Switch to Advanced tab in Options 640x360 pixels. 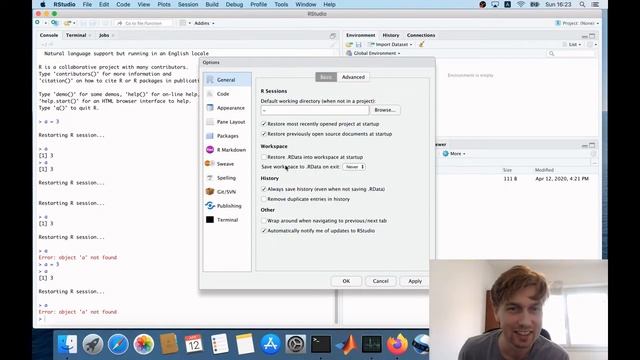coord(353,77)
